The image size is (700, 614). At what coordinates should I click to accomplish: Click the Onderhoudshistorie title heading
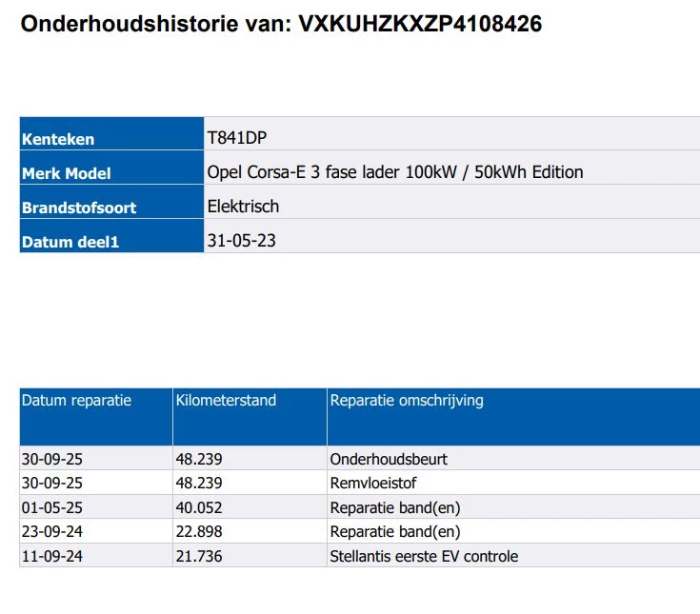pos(281,24)
